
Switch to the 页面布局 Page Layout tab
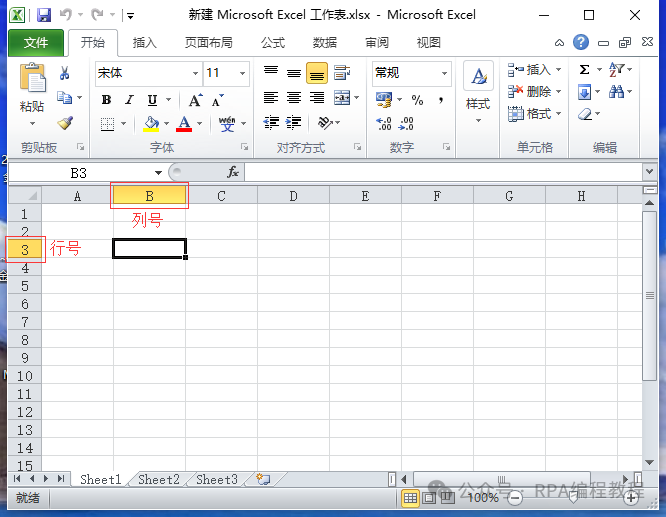209,42
